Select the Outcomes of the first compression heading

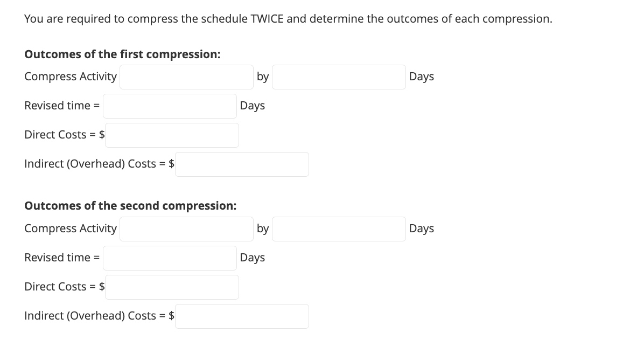pos(121,54)
